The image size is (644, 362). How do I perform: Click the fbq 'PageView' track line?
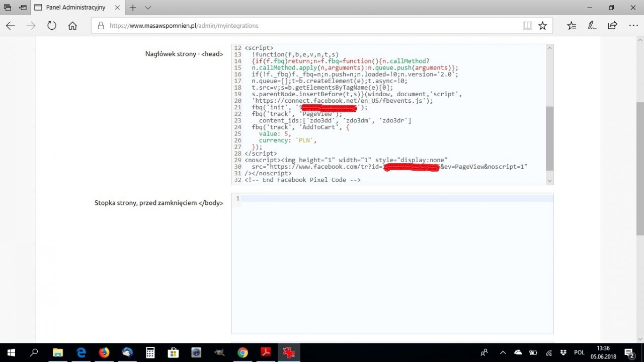pos(297,114)
